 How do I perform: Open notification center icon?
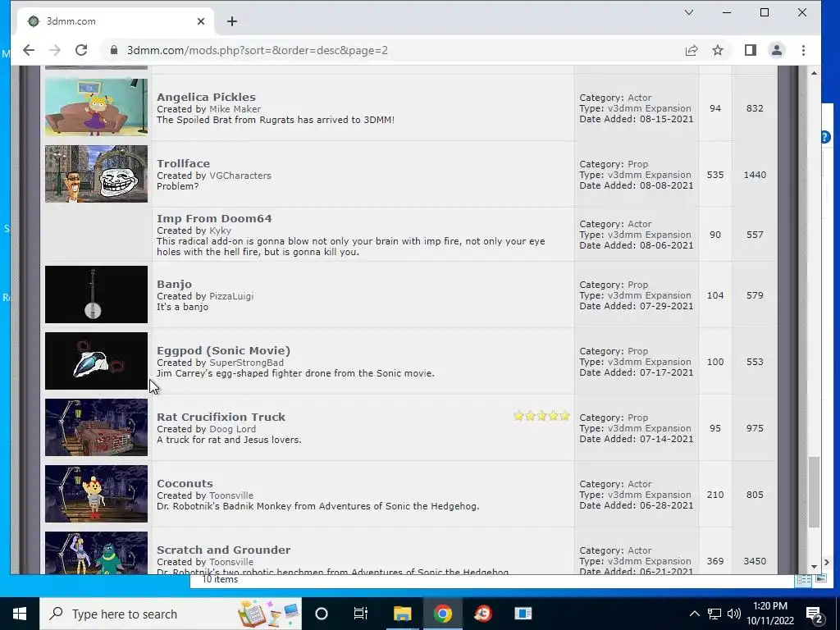[x=814, y=614]
